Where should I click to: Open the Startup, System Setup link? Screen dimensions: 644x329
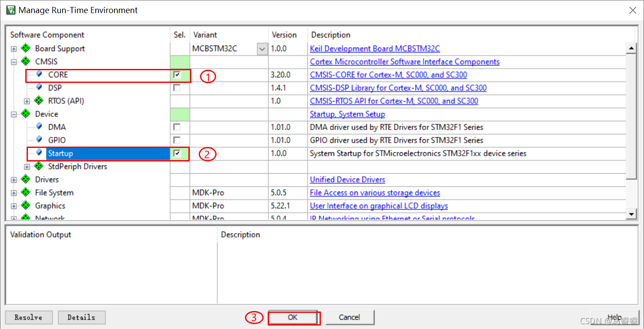(348, 114)
